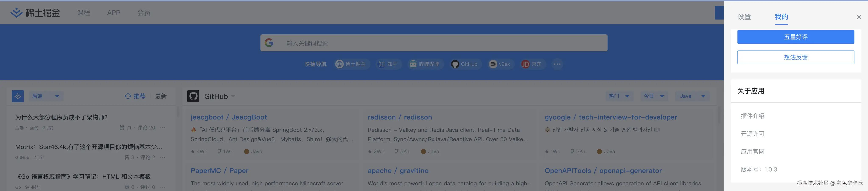The height and width of the screenshot is (191, 868).
Task: Click the 五星好评 button
Action: tap(796, 37)
